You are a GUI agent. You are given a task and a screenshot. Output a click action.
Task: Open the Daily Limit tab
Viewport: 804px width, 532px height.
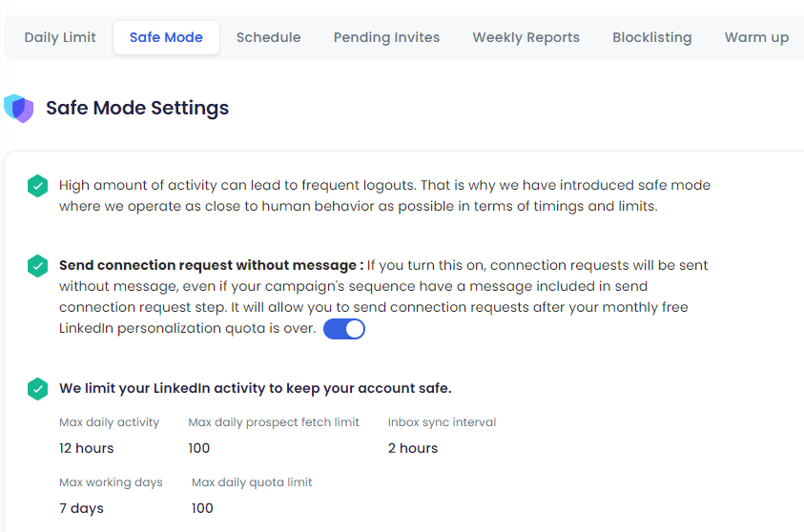[x=60, y=37]
